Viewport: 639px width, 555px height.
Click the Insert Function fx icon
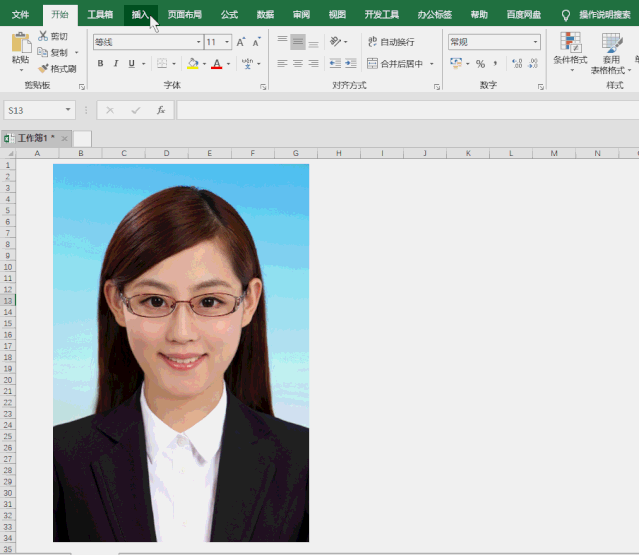[x=160, y=110]
